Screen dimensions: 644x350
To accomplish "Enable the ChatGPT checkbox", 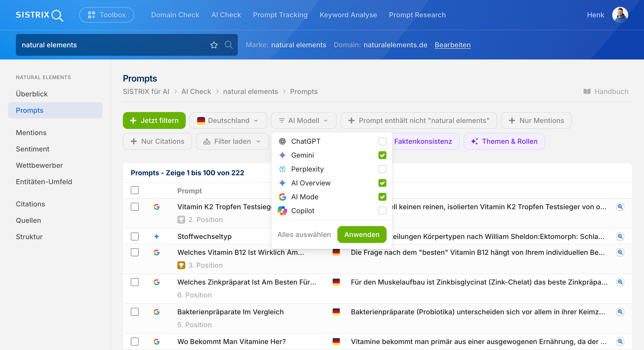I will pyautogui.click(x=382, y=141).
